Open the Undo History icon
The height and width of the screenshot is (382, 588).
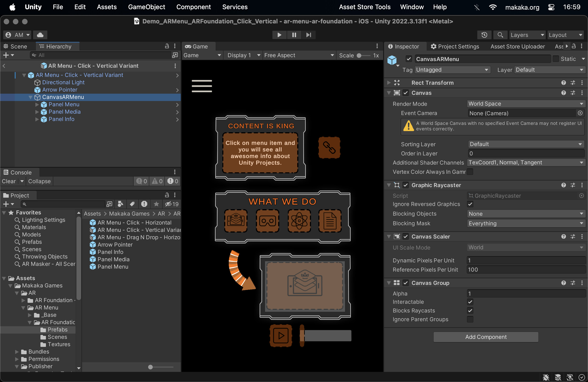point(484,35)
